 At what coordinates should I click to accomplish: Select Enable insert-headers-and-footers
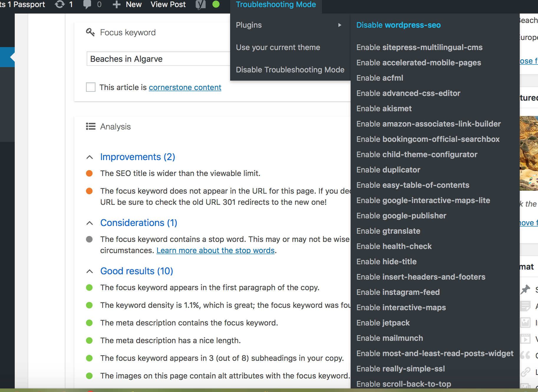pyautogui.click(x=421, y=277)
